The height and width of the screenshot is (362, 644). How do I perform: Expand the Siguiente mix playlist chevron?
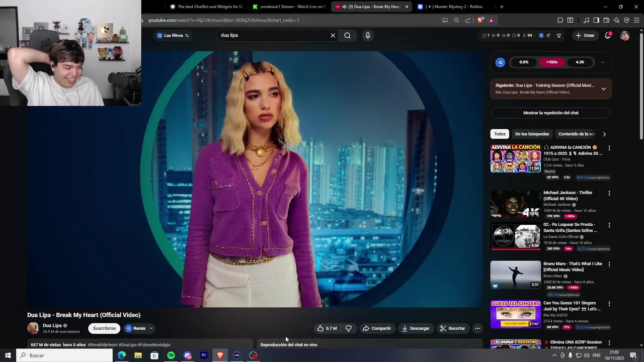[x=604, y=89]
